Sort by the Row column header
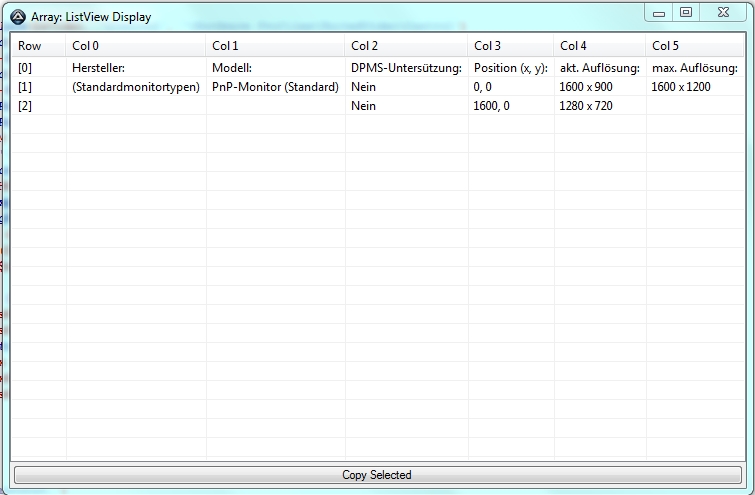Image resolution: width=755 pixels, height=495 pixels. tap(30, 46)
